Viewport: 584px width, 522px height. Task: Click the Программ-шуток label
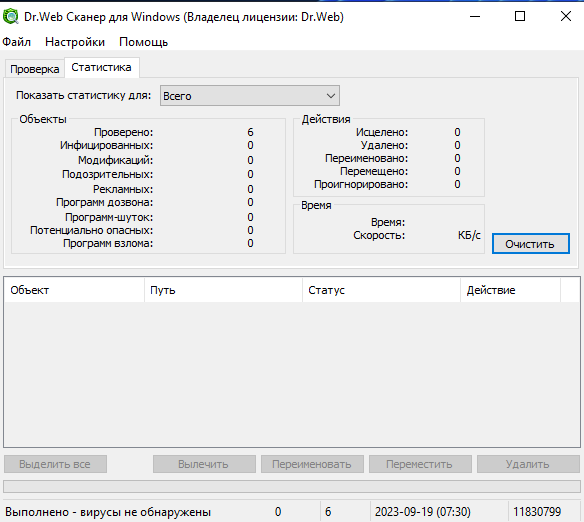[x=109, y=217]
